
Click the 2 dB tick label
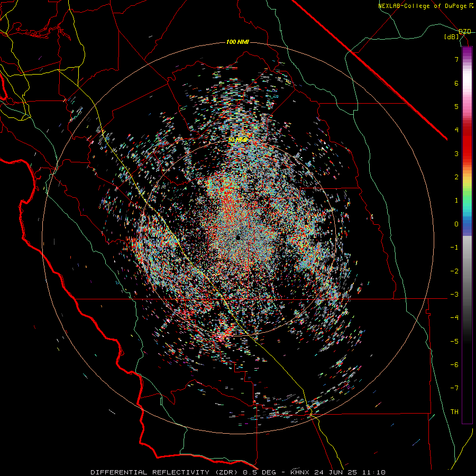[456, 177]
